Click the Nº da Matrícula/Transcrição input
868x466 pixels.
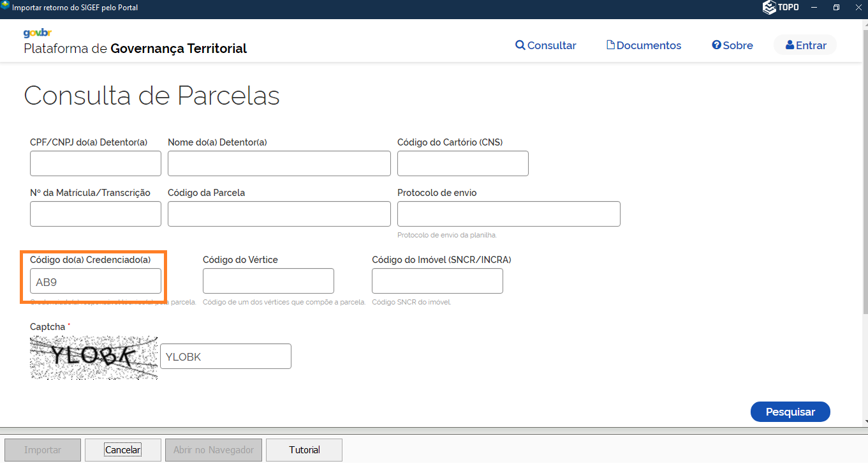[96, 214]
